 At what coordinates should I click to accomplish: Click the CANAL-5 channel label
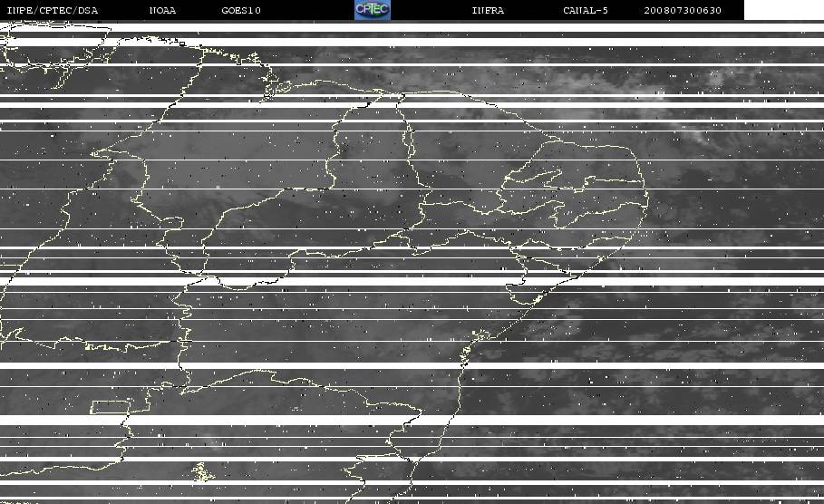pos(586,10)
